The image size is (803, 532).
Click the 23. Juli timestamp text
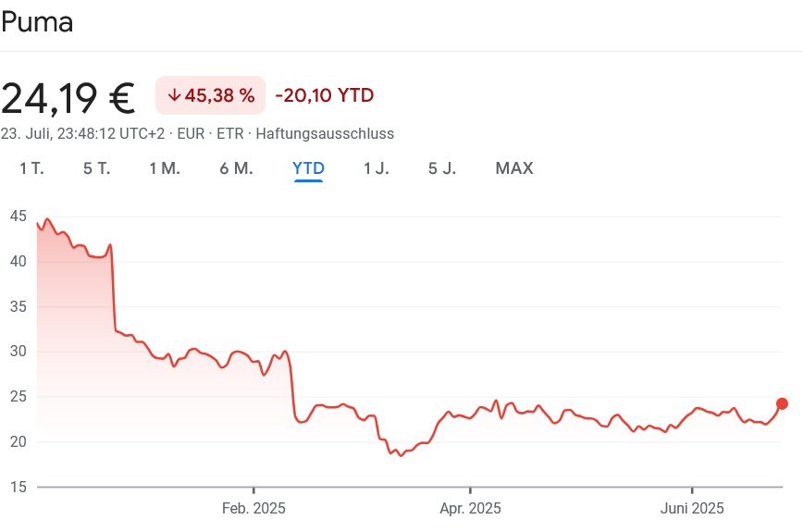(x=82, y=133)
